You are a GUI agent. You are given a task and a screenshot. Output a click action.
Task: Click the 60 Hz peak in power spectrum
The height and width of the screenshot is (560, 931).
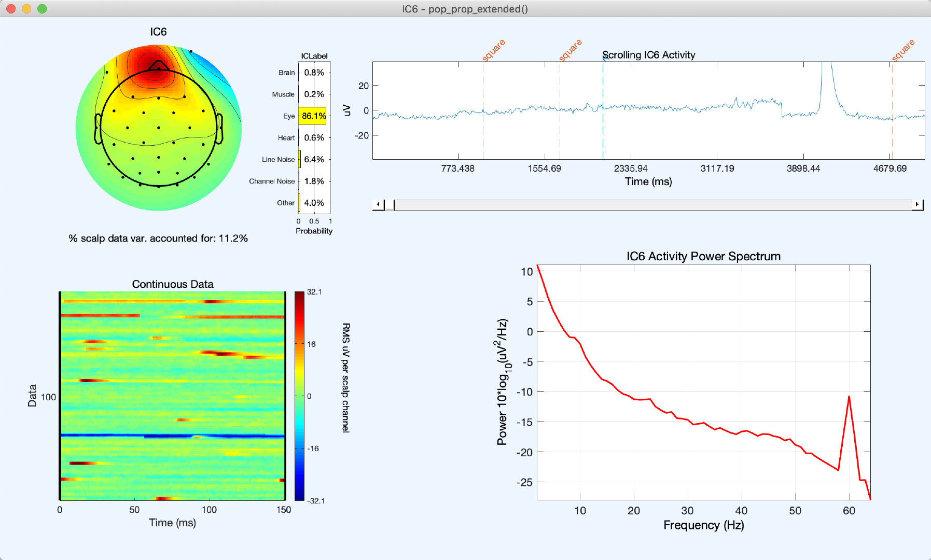point(849,397)
